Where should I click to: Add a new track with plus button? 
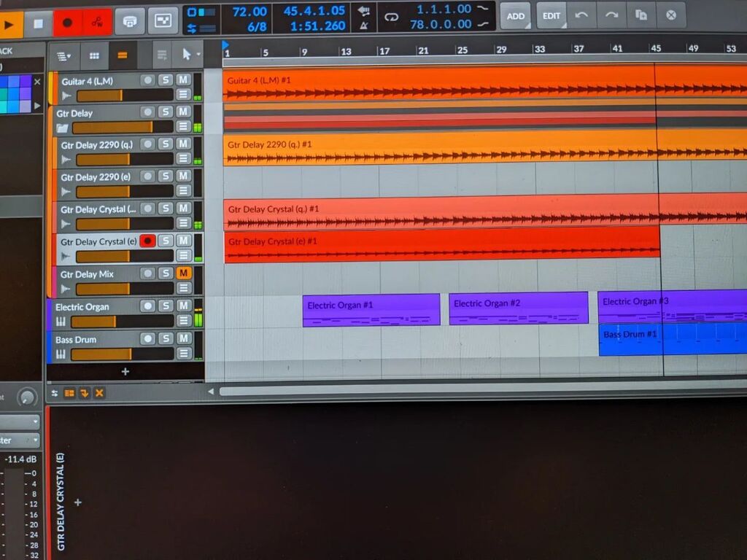pos(125,371)
